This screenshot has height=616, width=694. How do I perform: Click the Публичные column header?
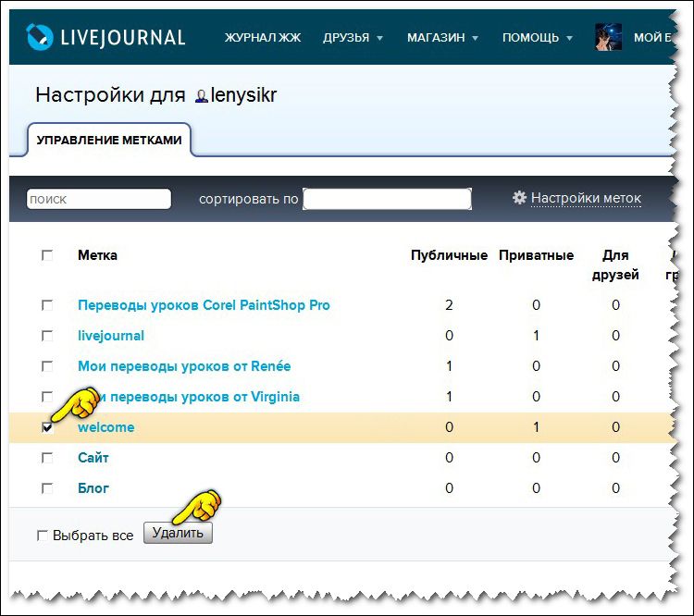[x=449, y=255]
